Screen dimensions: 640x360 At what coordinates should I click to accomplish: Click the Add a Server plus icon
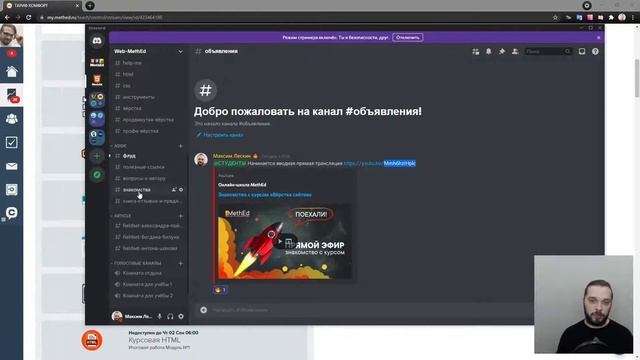97,156
